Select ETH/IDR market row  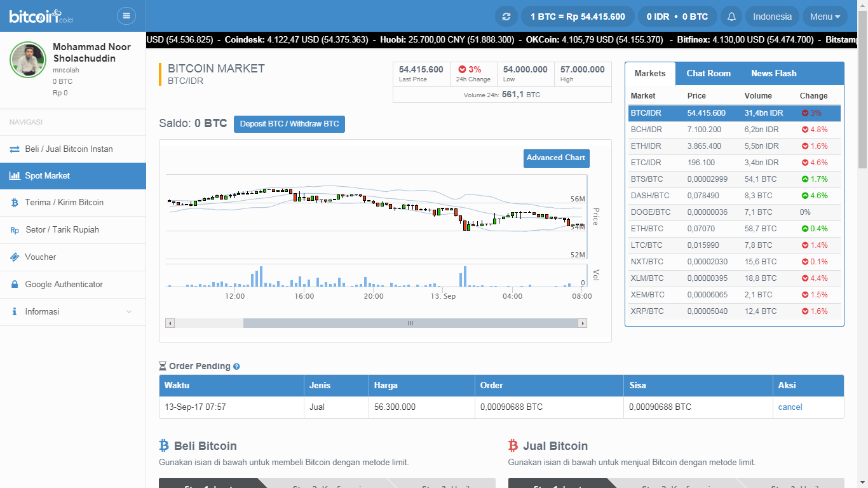(735, 146)
